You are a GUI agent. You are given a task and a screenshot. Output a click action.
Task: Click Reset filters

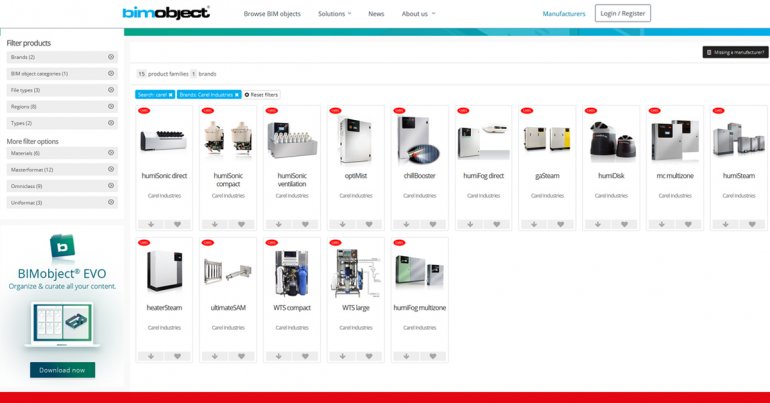pos(261,95)
